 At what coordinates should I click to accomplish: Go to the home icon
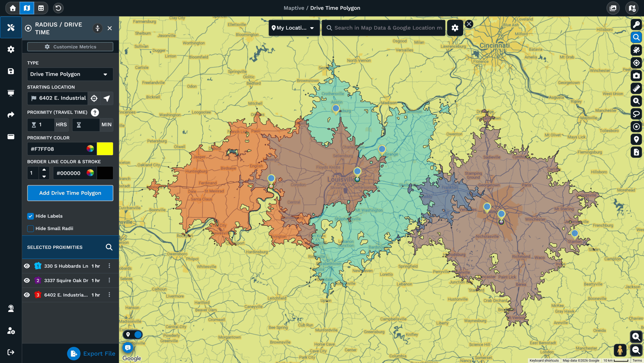click(13, 8)
